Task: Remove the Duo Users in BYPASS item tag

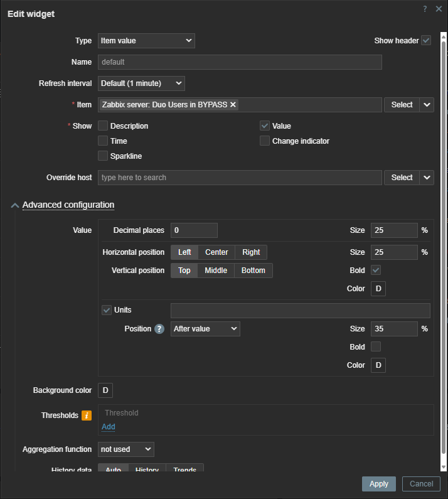Action: tap(233, 105)
